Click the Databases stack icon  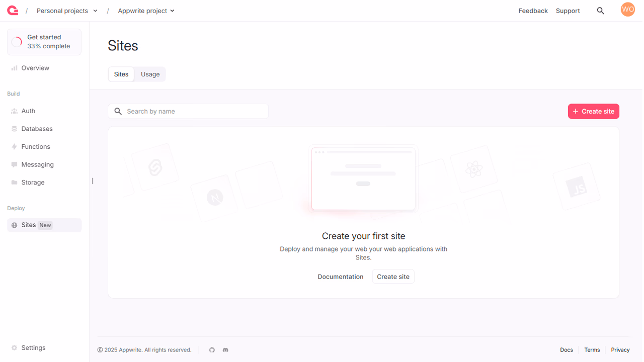pos(14,129)
